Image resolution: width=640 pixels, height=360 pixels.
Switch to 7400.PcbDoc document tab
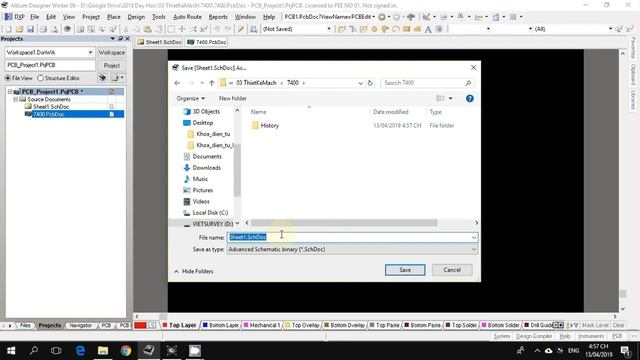pos(207,42)
